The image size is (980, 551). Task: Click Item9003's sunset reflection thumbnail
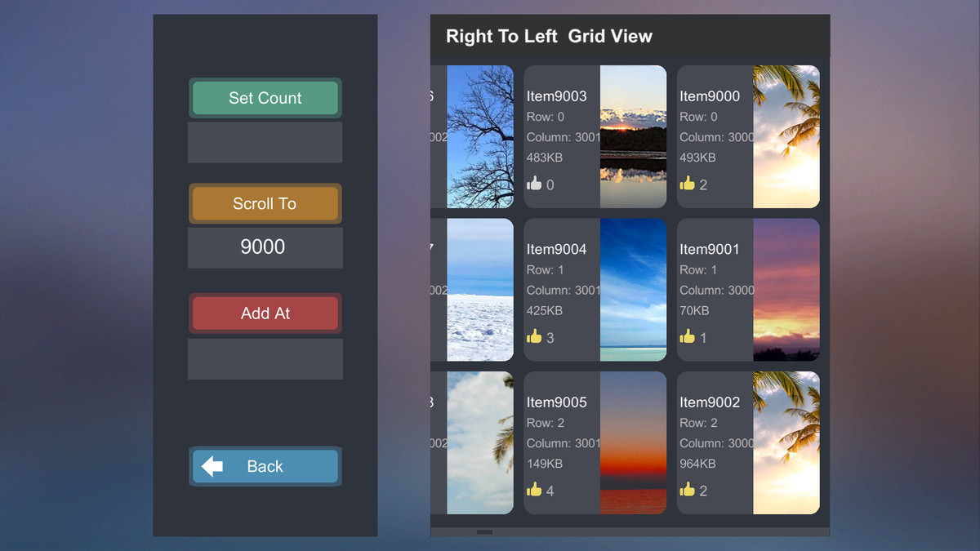click(634, 136)
